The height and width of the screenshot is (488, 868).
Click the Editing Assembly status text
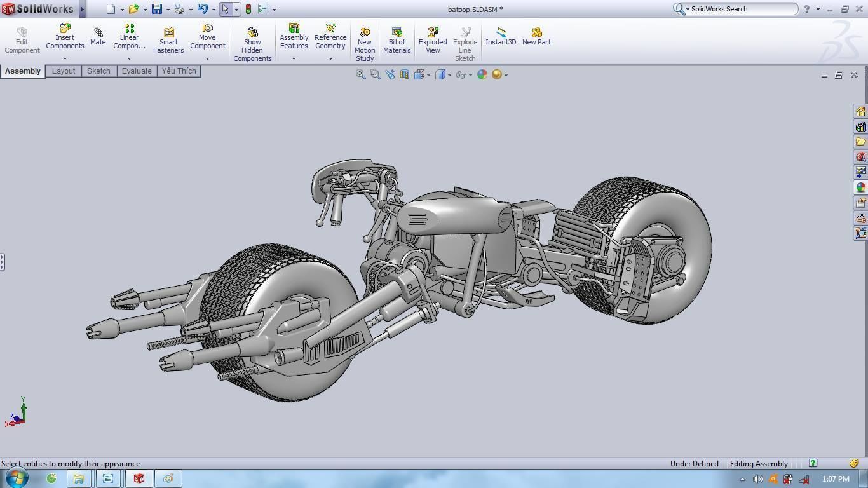[759, 464]
